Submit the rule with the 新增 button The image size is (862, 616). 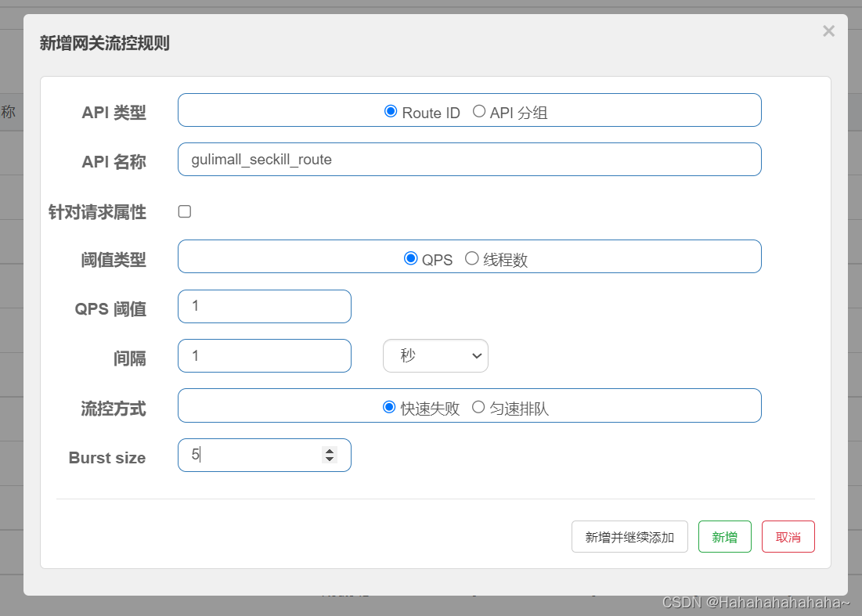pos(724,536)
